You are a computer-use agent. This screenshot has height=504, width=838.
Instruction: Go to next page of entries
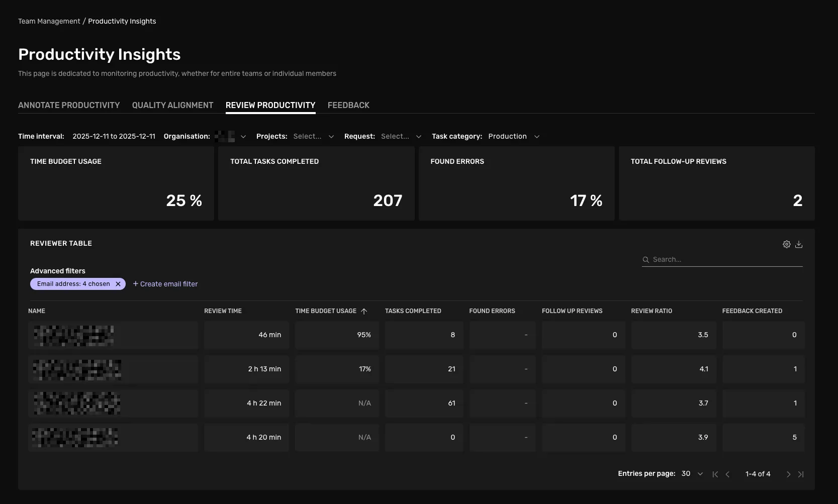pos(788,474)
